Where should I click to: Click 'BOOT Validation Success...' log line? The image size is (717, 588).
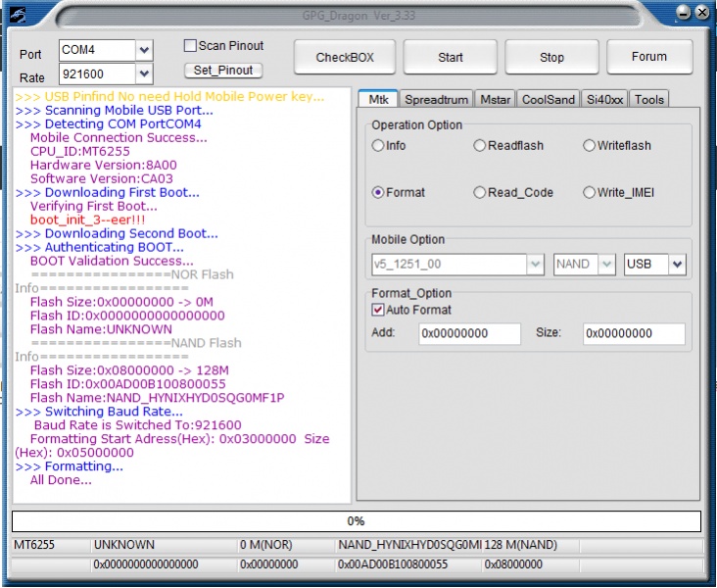click(112, 261)
